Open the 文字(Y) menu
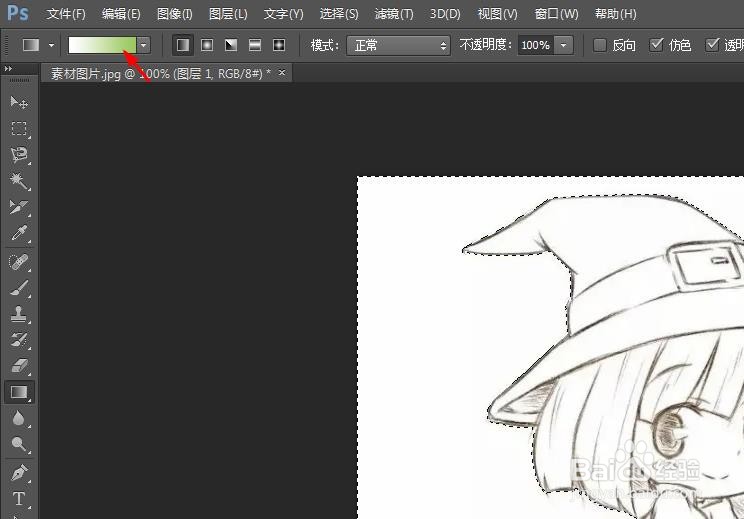This screenshot has height=519, width=744. [283, 14]
